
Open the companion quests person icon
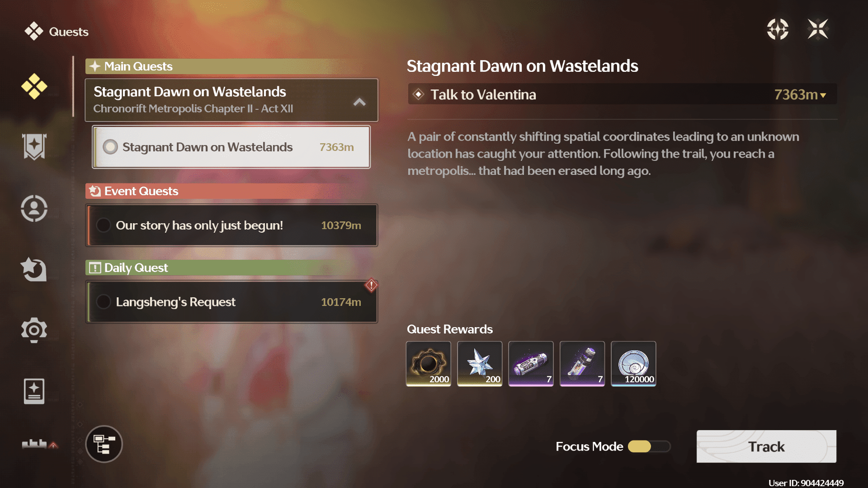point(34,208)
